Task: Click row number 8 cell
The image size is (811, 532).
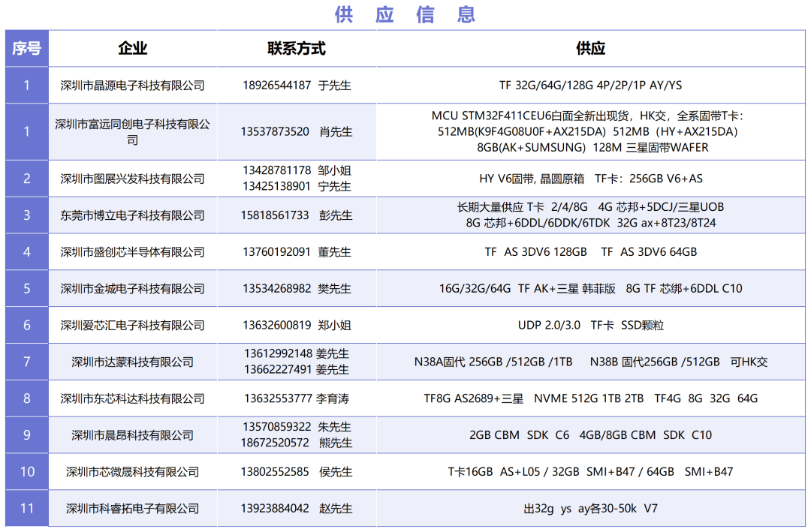Action: coord(27,399)
